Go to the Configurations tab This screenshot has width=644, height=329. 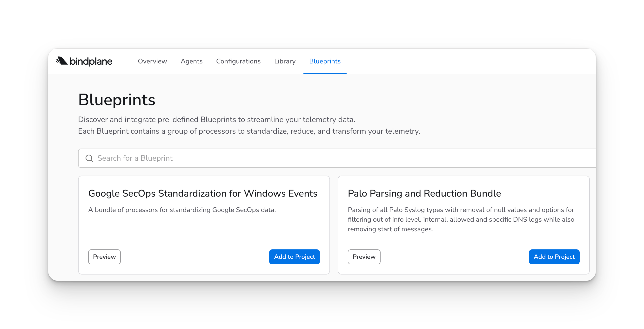coord(238,61)
